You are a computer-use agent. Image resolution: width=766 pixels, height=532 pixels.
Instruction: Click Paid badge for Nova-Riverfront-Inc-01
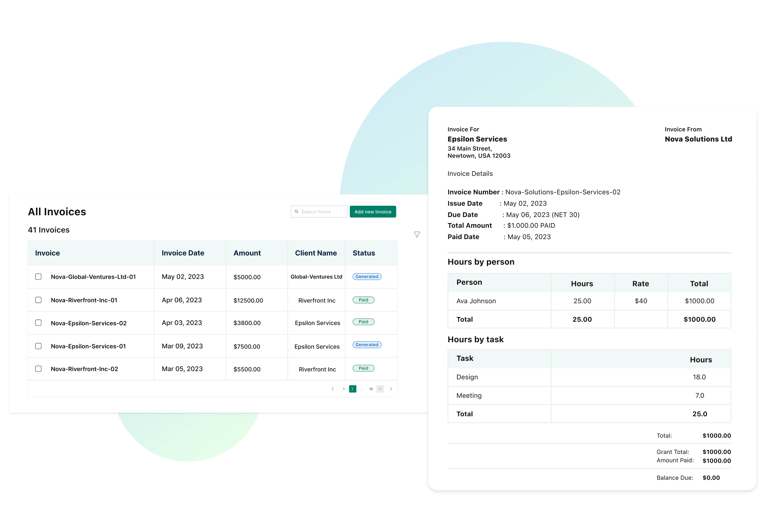(363, 300)
